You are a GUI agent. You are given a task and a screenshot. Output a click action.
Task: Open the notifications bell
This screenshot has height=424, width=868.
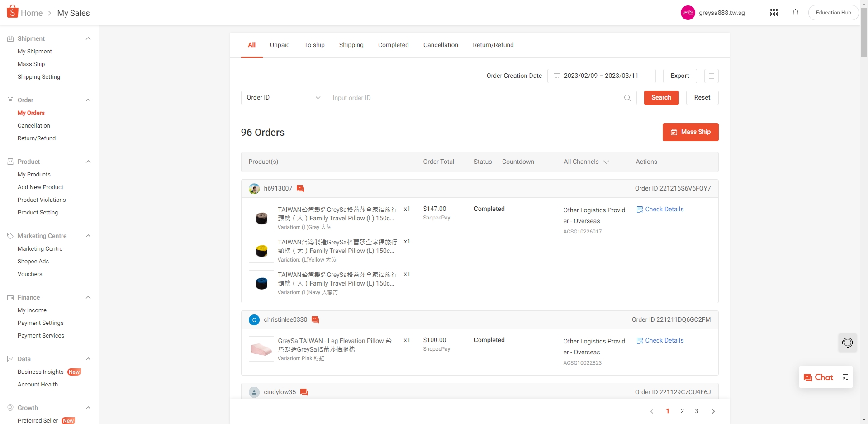pos(795,13)
